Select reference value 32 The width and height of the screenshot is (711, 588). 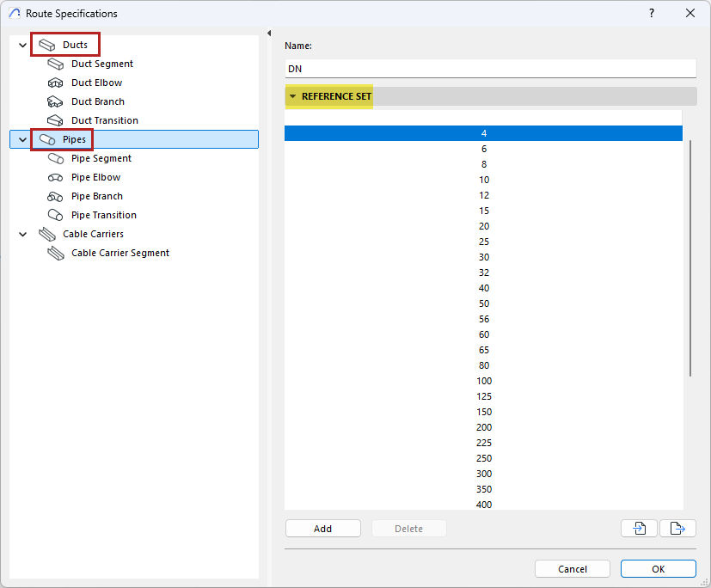[x=483, y=273]
